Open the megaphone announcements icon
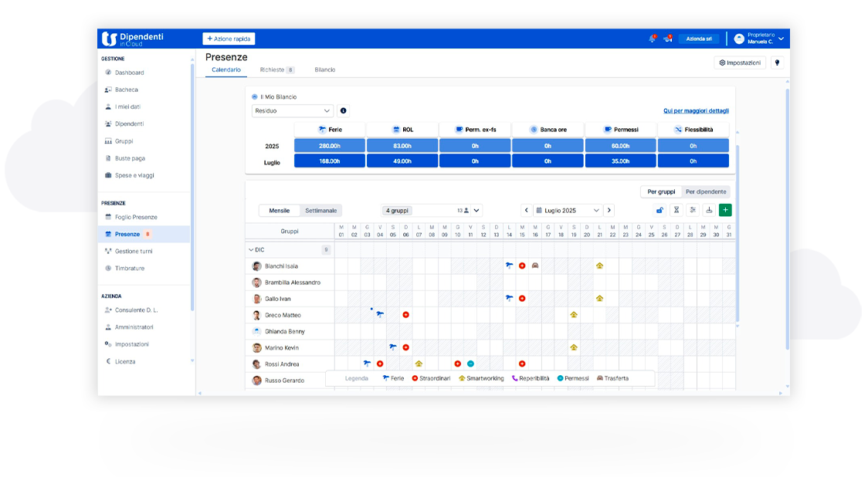The image size is (868, 477). [667, 39]
